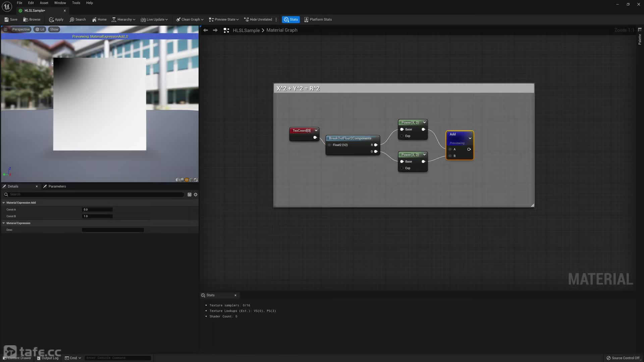Select cube preview mesh icon
644x362 pixels.
191,180
